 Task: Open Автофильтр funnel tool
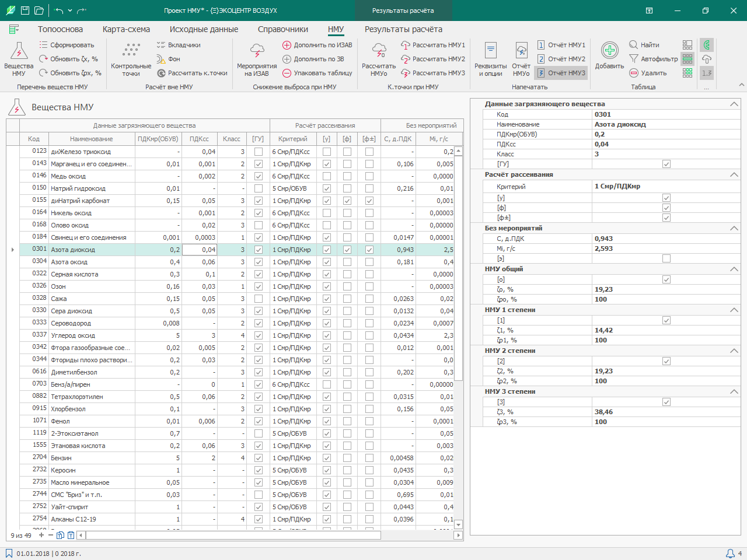[634, 59]
